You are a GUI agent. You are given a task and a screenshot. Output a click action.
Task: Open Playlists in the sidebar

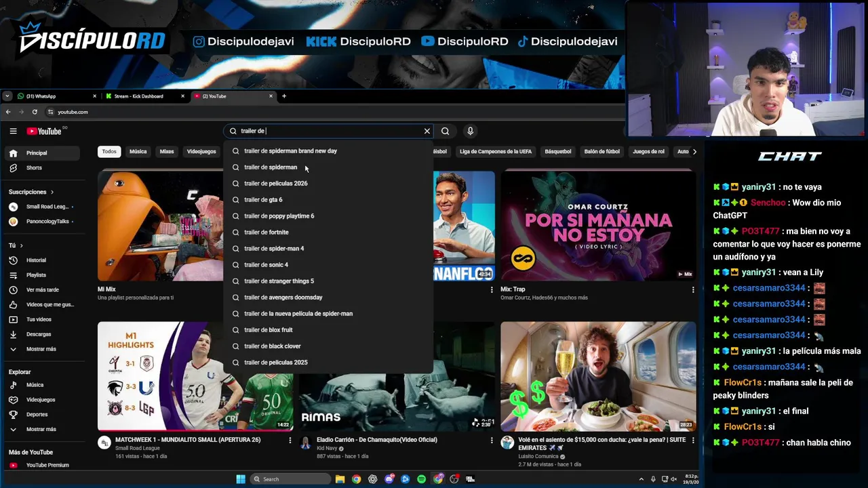(x=43, y=275)
